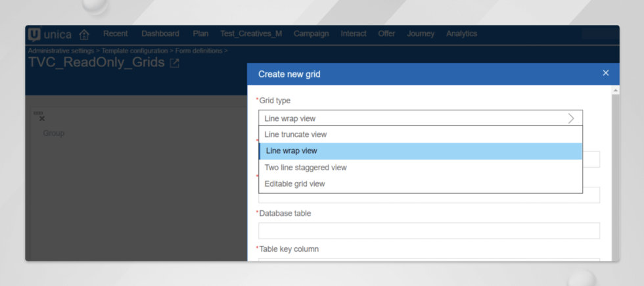644x286 pixels.
Task: Open the Recent menu
Action: [x=116, y=34]
